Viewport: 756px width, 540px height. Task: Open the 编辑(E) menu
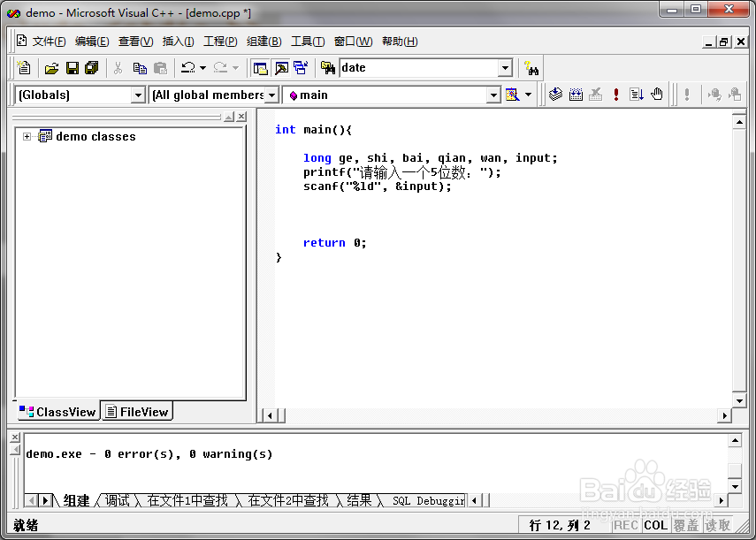pos(92,42)
